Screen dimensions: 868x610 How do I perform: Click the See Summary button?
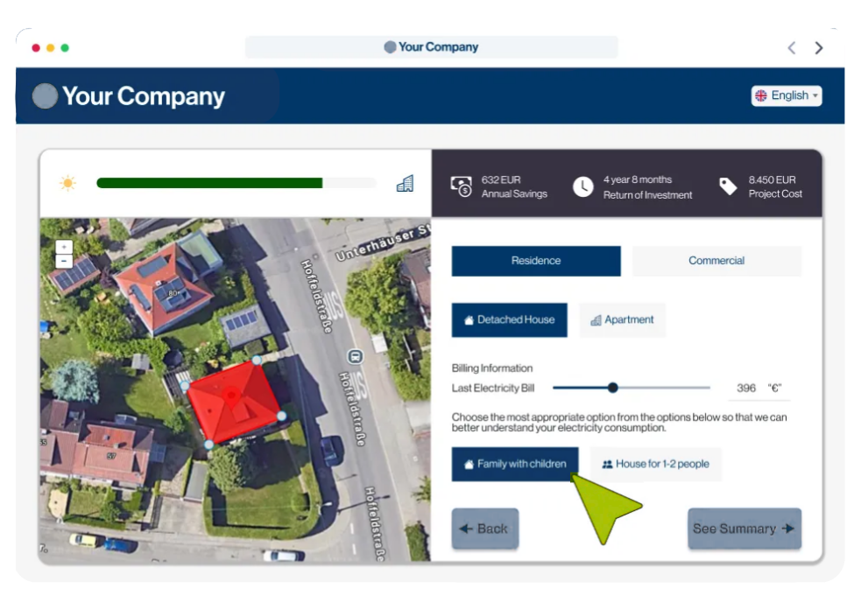[x=744, y=529]
